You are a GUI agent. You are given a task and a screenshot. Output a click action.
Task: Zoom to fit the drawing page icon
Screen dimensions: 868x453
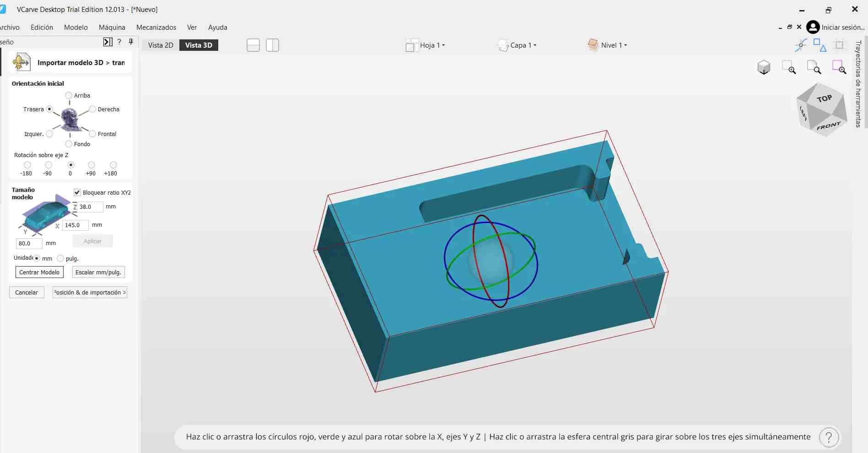814,67
